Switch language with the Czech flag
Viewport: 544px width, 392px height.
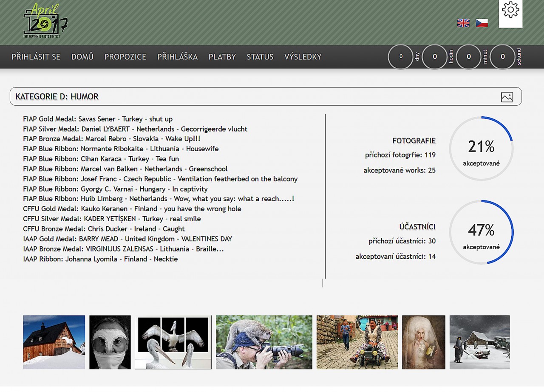point(482,23)
